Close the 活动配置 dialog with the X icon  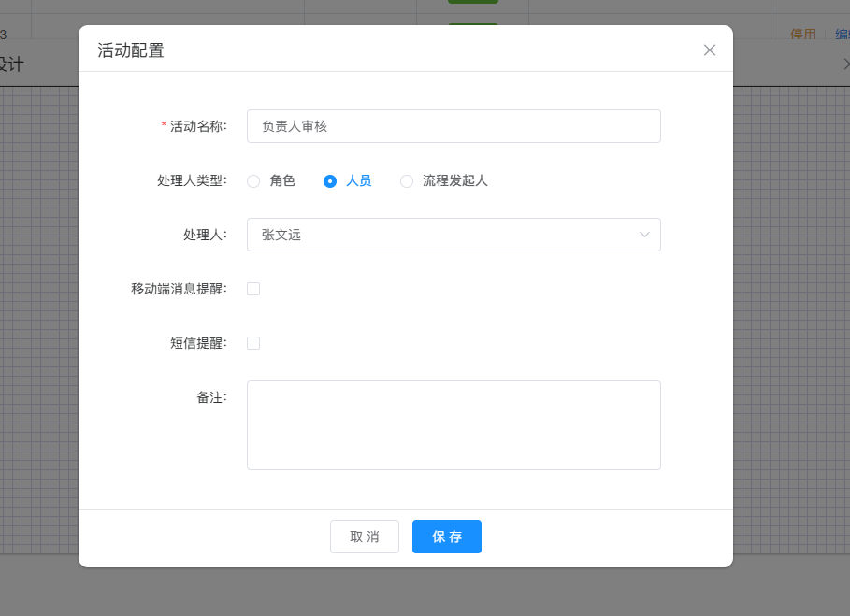click(710, 50)
